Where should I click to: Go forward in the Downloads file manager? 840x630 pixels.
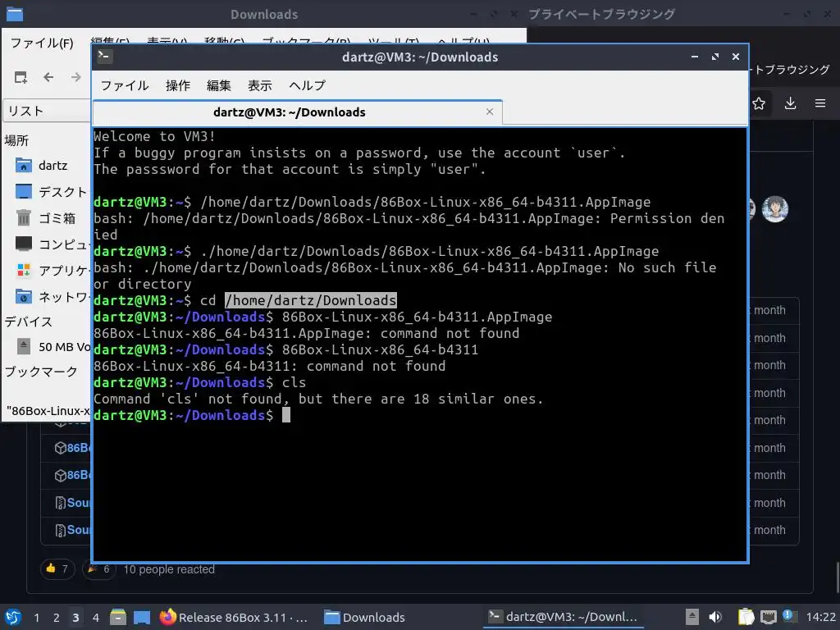click(76, 77)
